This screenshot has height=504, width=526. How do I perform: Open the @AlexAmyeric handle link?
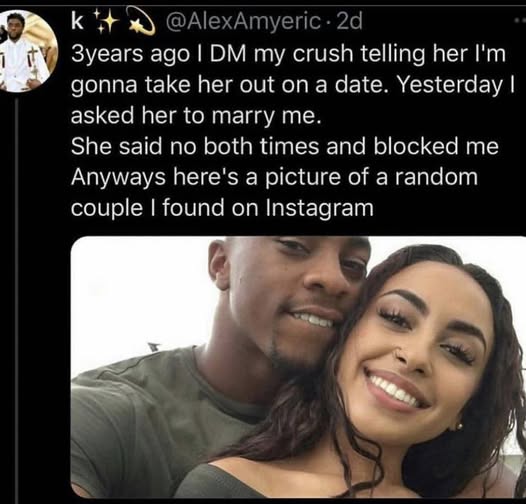pos(243,22)
